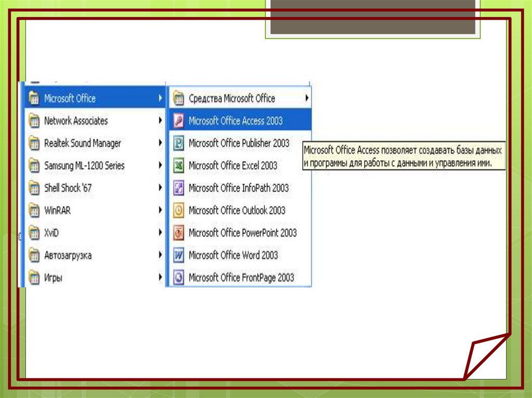Expand the XviD submenu arrow
Image resolution: width=532 pixels, height=398 pixels.
[160, 232]
